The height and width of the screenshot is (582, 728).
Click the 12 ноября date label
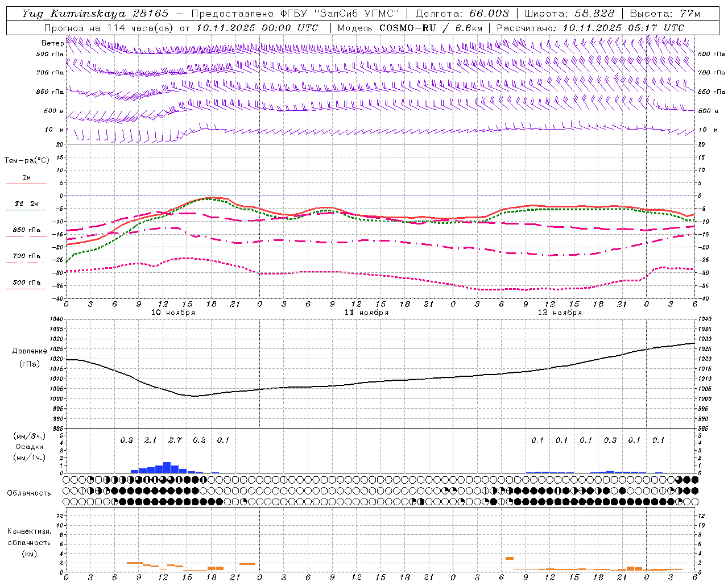pos(560,313)
